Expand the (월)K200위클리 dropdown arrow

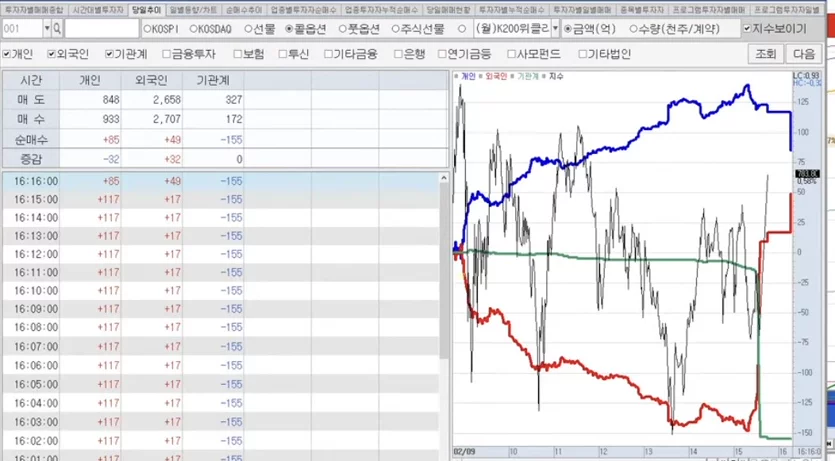click(x=555, y=29)
